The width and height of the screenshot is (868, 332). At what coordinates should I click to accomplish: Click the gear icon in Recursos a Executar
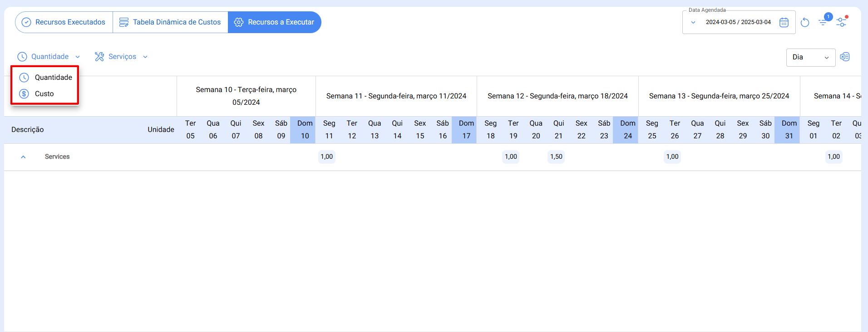[238, 22]
